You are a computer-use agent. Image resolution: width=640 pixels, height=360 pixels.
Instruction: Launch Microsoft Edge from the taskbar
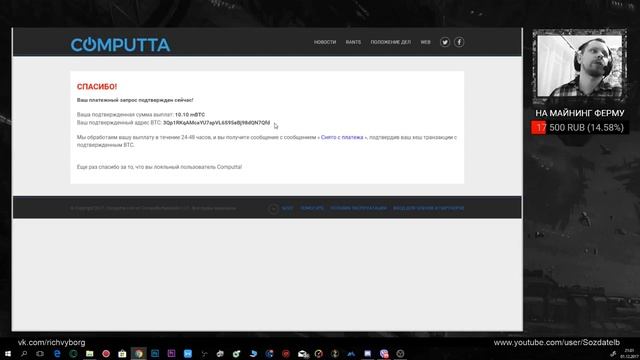click(57, 353)
